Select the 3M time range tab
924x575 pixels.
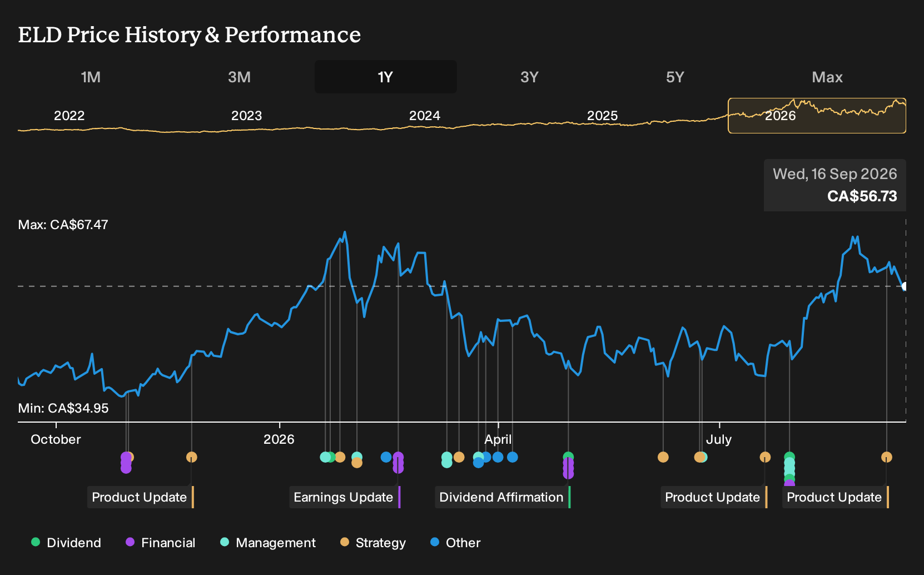click(x=239, y=77)
